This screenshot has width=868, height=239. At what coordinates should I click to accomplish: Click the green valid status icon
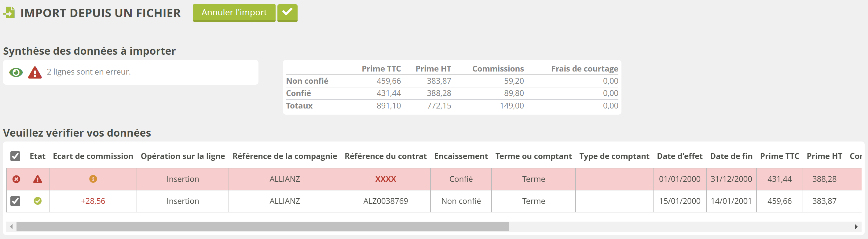click(37, 201)
